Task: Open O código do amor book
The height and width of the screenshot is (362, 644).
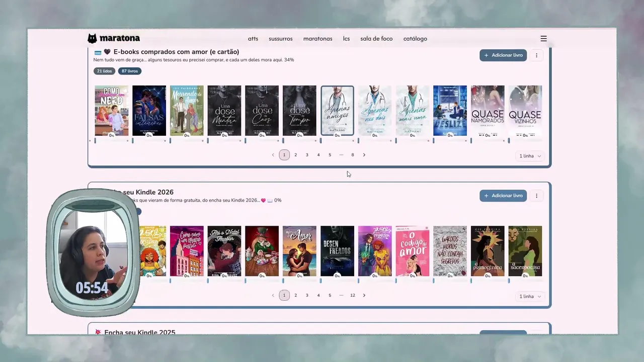Action: [x=413, y=251]
